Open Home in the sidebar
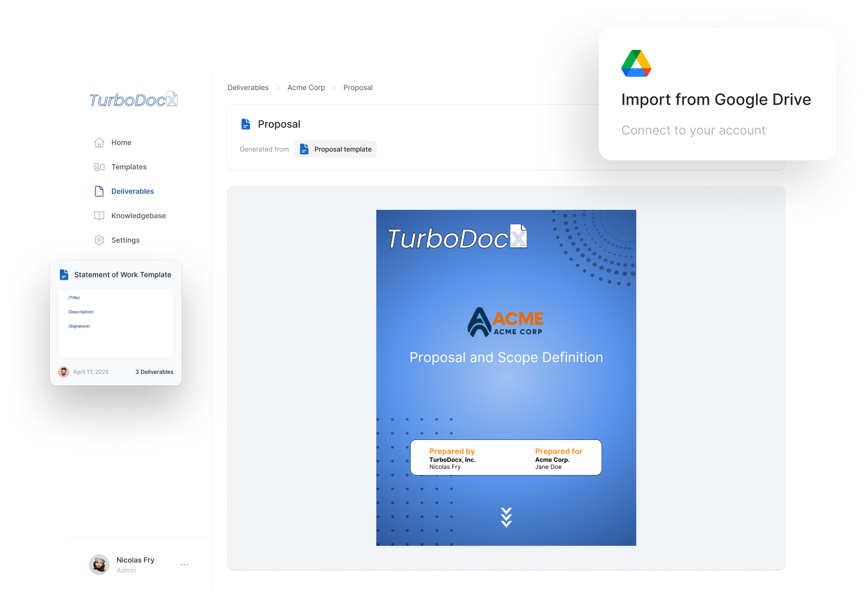 coord(121,142)
